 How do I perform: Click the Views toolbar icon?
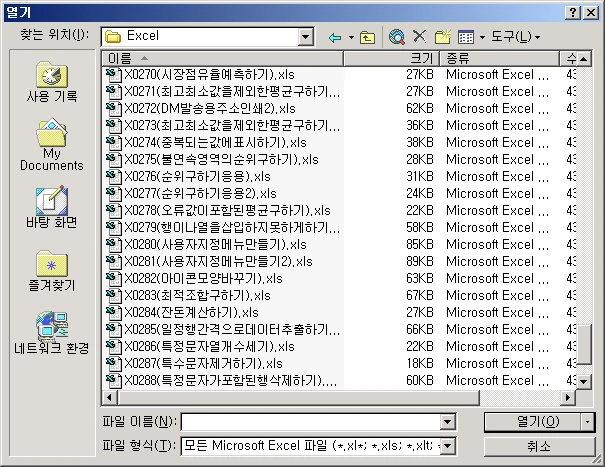click(x=466, y=37)
